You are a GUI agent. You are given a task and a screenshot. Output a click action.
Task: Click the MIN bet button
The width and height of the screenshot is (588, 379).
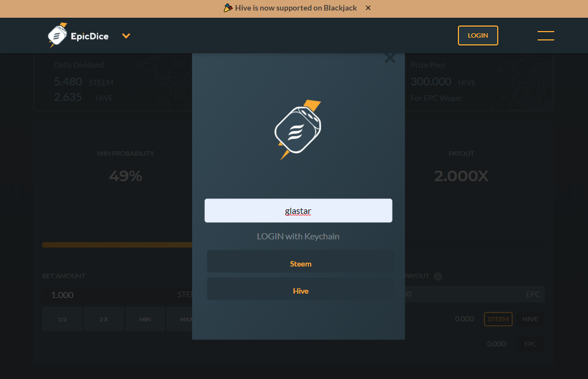145,319
